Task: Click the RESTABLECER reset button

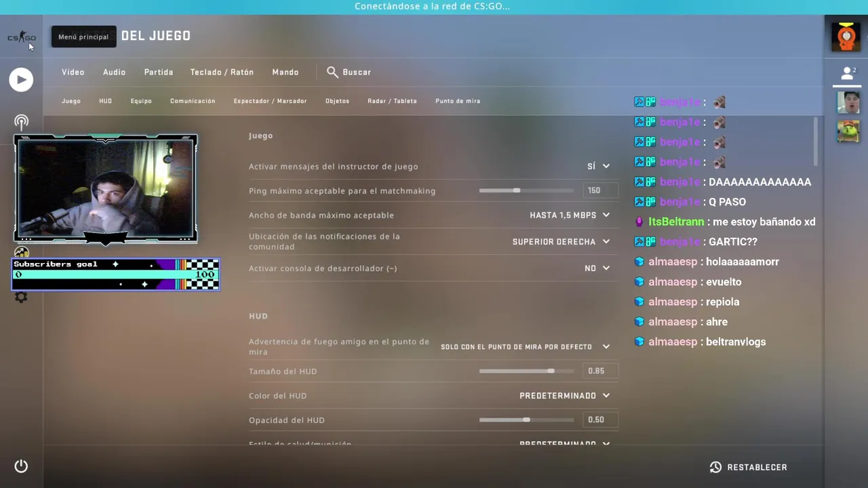Action: pyautogui.click(x=749, y=467)
